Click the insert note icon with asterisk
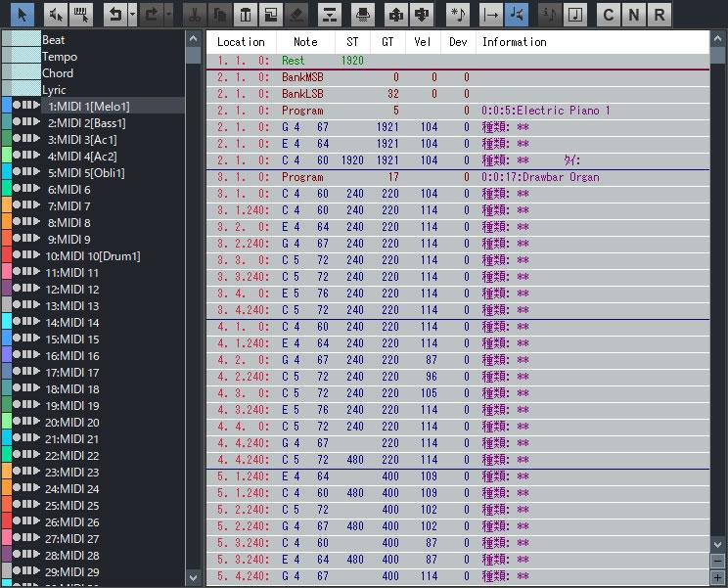 (x=457, y=15)
